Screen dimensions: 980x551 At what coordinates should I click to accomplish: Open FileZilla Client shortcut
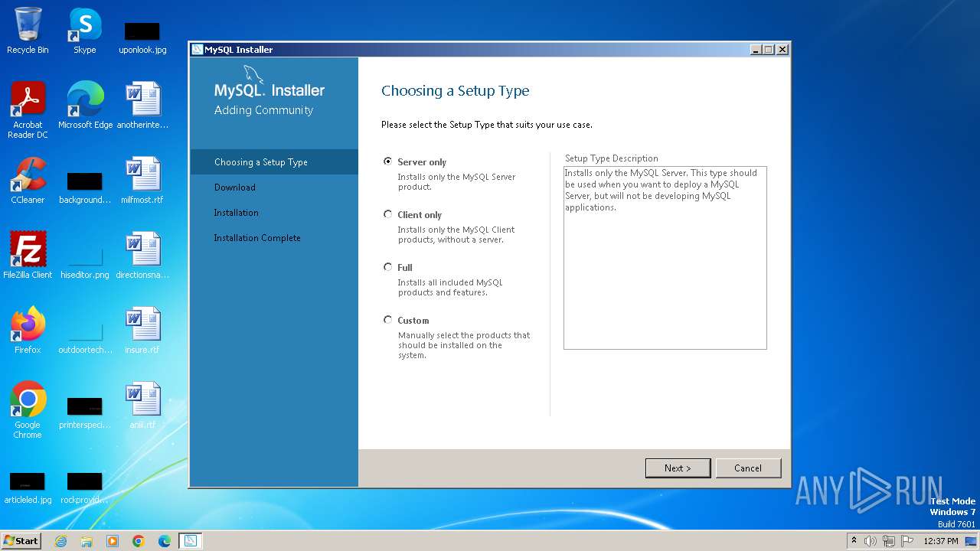pos(28,255)
